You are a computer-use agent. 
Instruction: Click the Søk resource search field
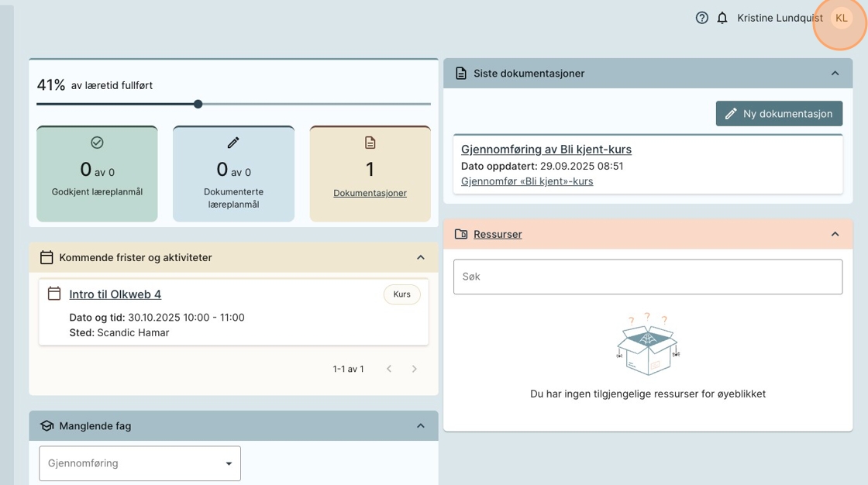(647, 277)
